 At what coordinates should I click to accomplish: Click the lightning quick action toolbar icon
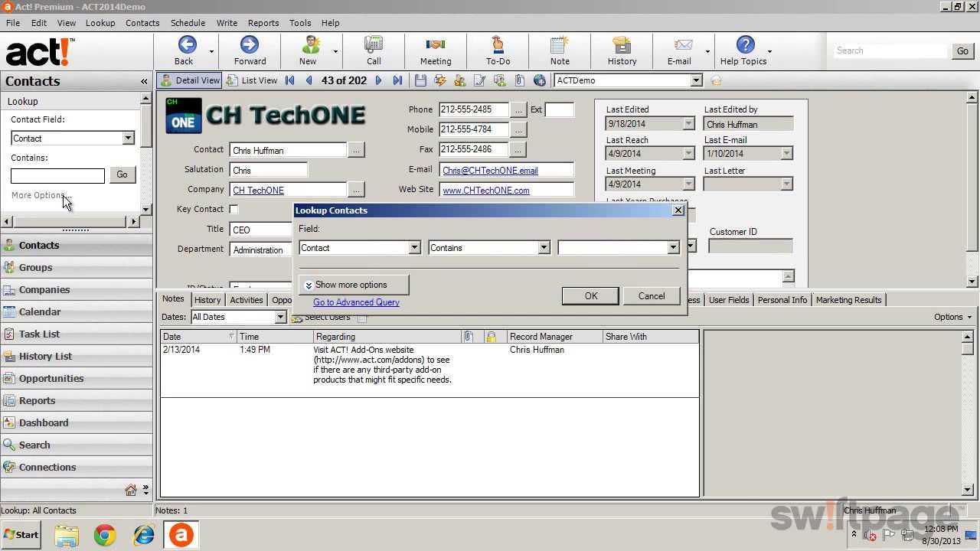click(x=440, y=80)
